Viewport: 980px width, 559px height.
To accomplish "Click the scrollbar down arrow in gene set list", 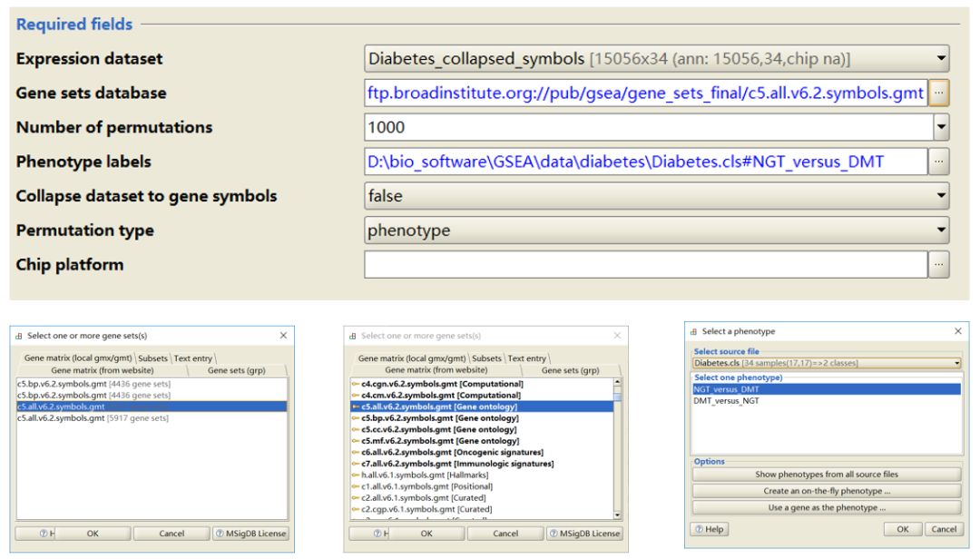I will point(618,515).
